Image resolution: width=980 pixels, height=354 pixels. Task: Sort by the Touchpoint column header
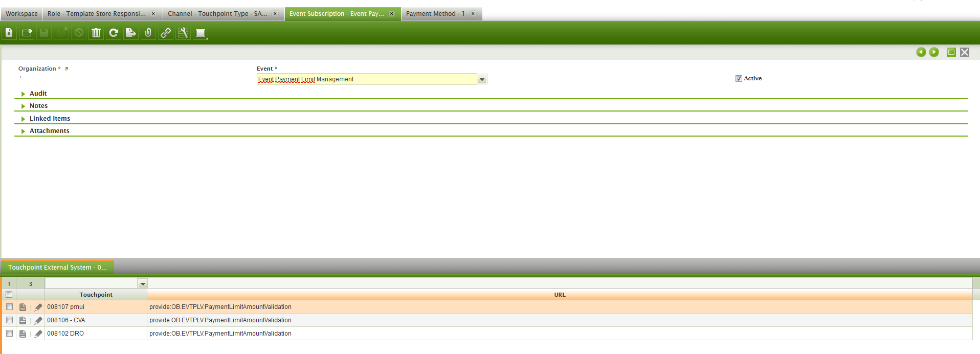(x=96, y=295)
